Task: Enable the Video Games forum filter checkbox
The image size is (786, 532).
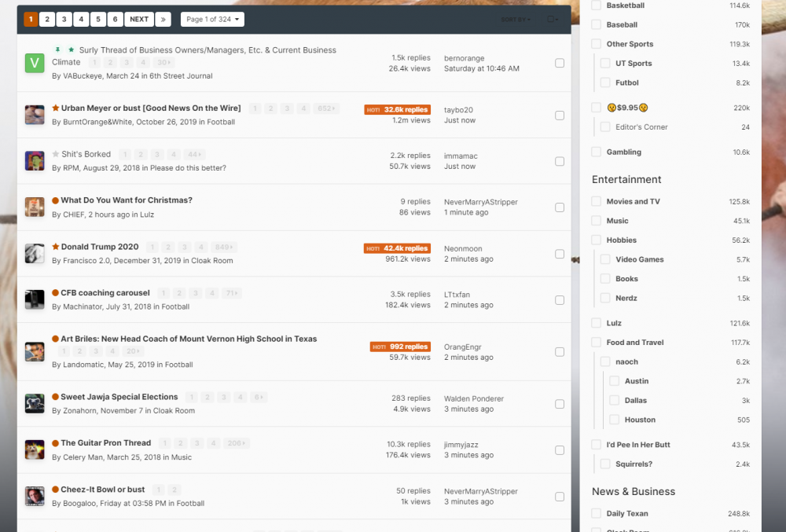Action: tap(605, 259)
